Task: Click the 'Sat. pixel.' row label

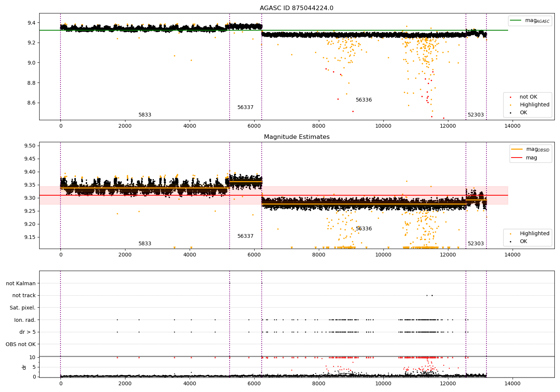Action: [23, 308]
